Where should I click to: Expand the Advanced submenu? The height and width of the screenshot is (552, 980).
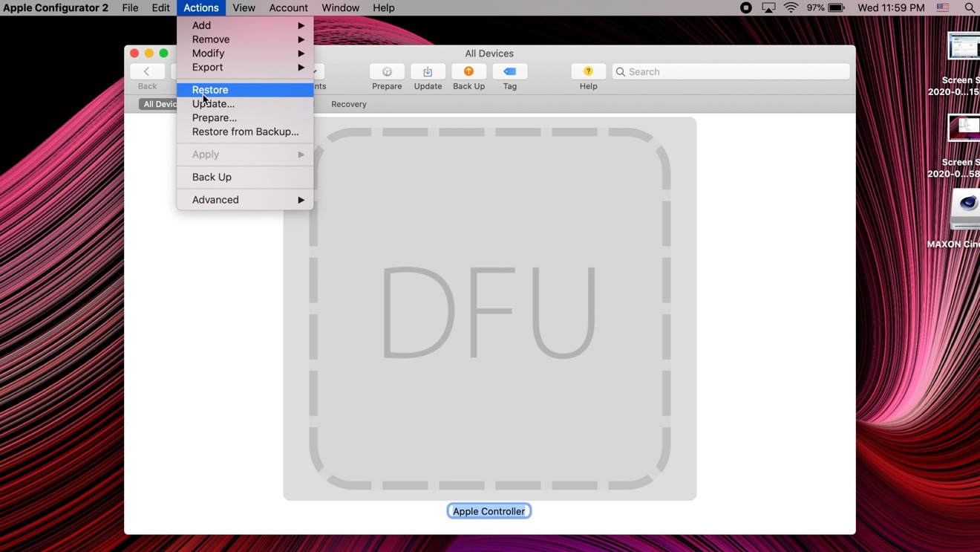(245, 200)
